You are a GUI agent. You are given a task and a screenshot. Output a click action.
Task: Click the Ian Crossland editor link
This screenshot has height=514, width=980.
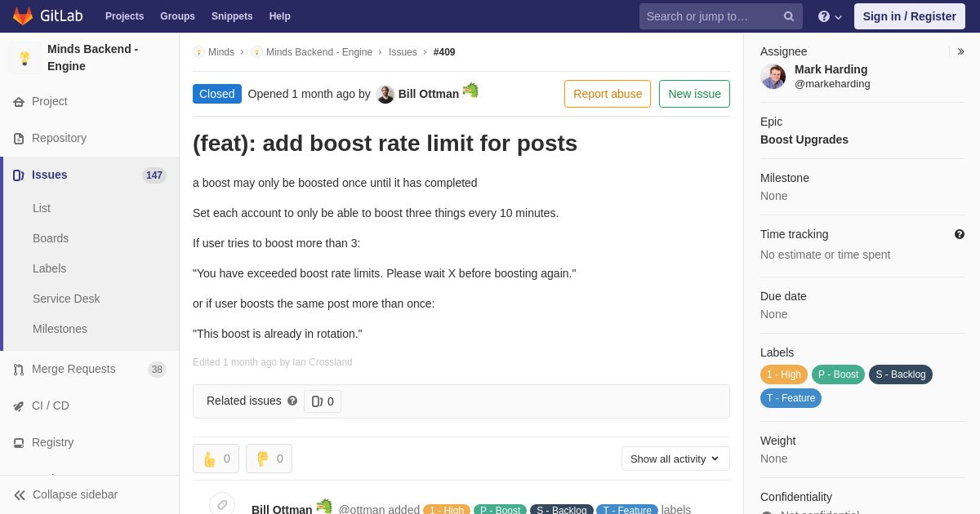click(x=323, y=362)
